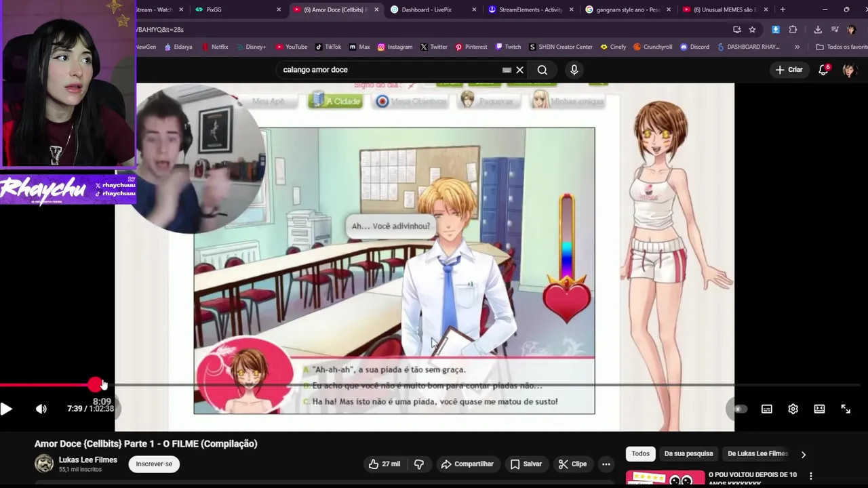The image size is (868, 488).
Task: Mute the video with the speaker icon
Action: 41,409
